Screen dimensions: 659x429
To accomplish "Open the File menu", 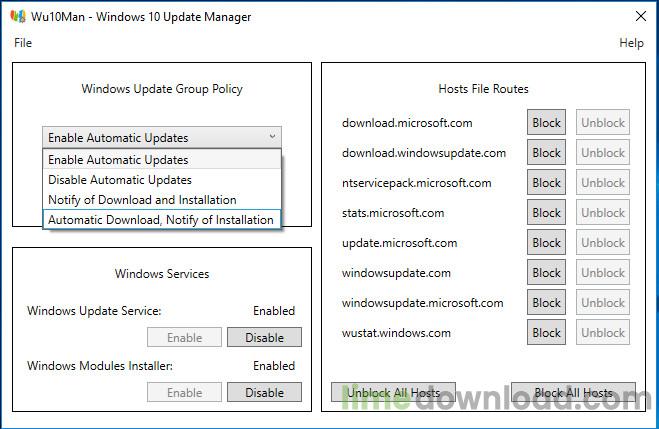I will point(23,43).
